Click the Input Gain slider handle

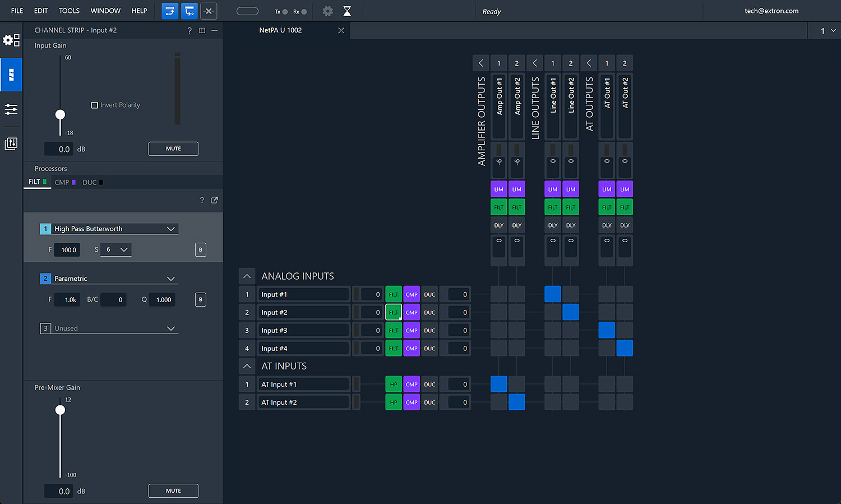[x=60, y=114]
